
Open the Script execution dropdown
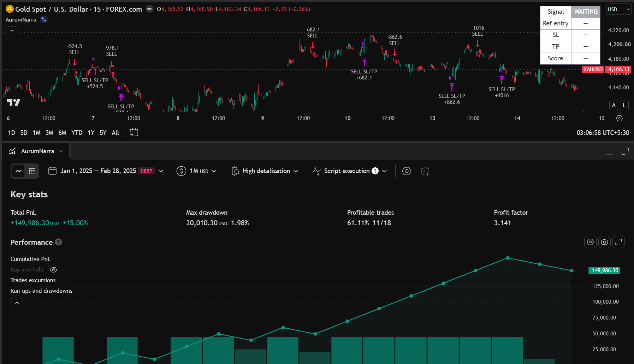[350, 171]
